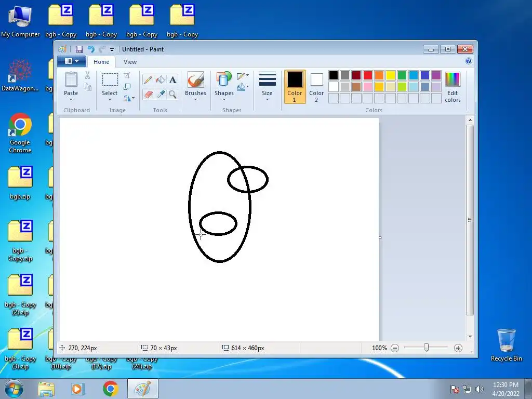Click the Save icon in quick access toolbar
This screenshot has width=532, height=399.
click(79, 49)
